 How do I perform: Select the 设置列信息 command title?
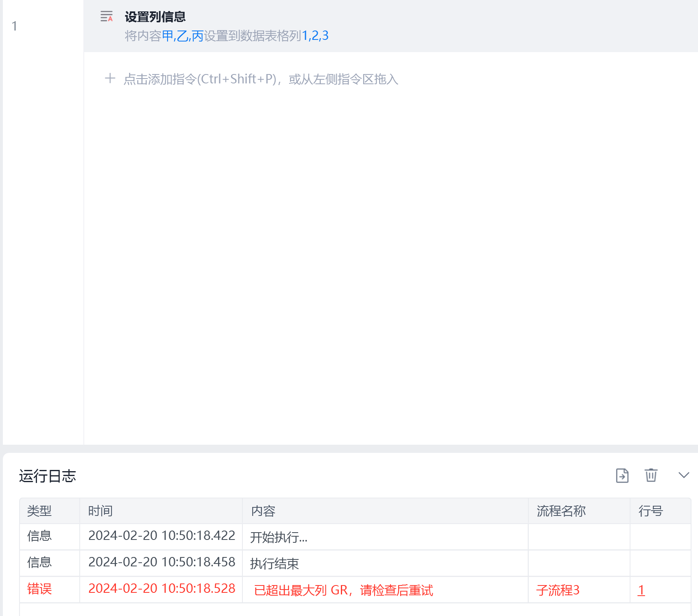coord(155,17)
